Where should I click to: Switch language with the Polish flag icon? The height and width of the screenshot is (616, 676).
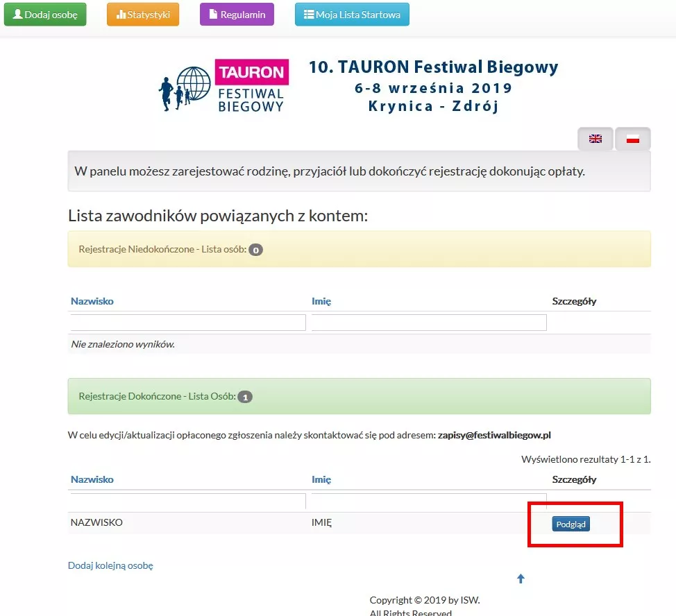click(x=632, y=139)
